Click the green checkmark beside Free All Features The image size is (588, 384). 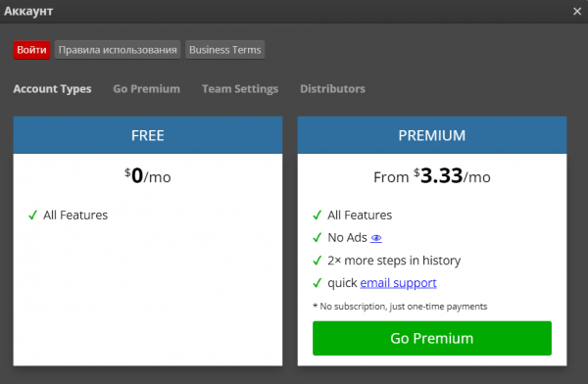[33, 216]
